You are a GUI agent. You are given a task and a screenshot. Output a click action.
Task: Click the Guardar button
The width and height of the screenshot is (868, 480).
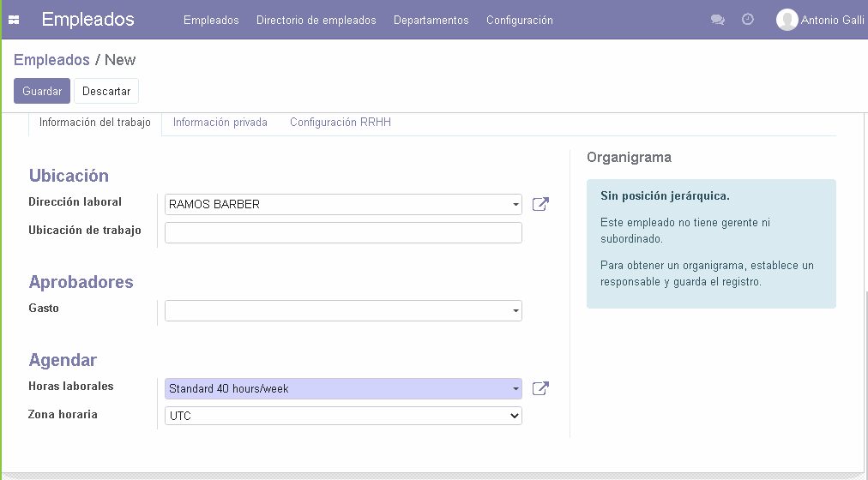pos(42,91)
